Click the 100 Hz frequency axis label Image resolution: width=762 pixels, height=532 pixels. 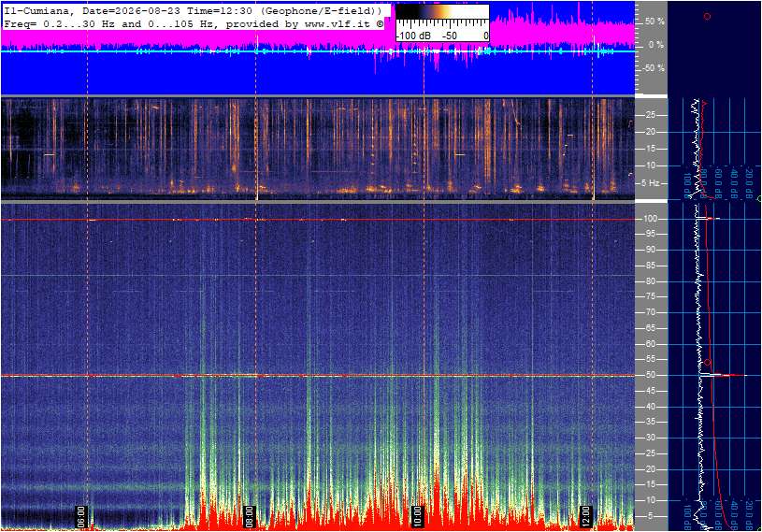click(x=651, y=219)
